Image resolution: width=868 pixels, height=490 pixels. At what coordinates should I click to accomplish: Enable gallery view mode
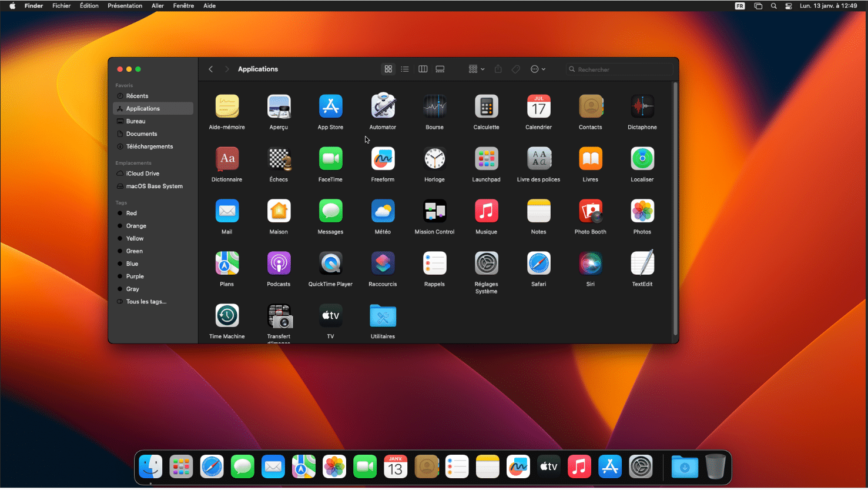point(440,69)
